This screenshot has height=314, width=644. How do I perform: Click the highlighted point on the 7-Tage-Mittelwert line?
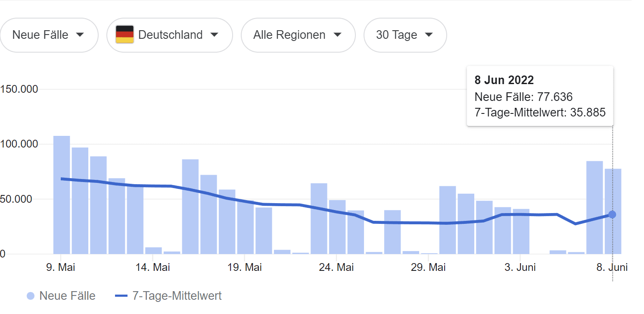pos(612,214)
